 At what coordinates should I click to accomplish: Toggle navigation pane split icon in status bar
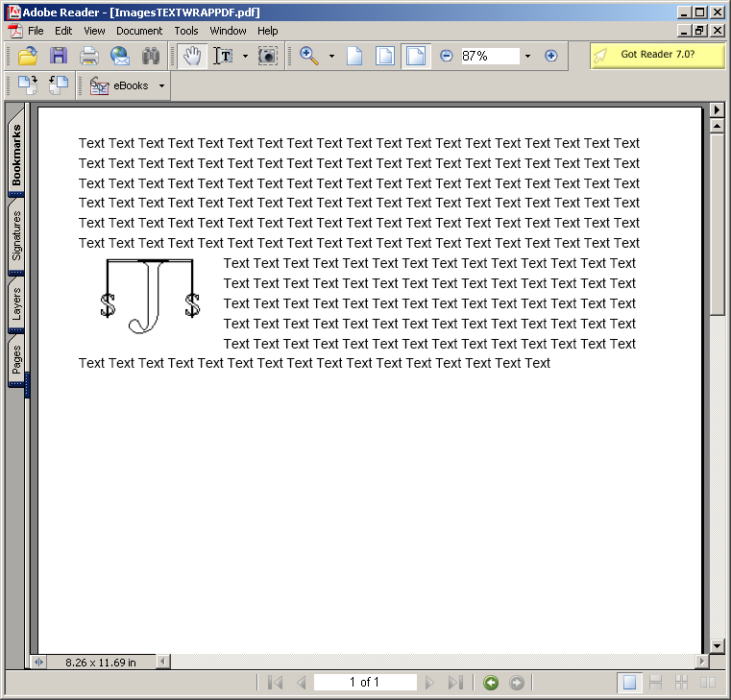[x=38, y=662]
